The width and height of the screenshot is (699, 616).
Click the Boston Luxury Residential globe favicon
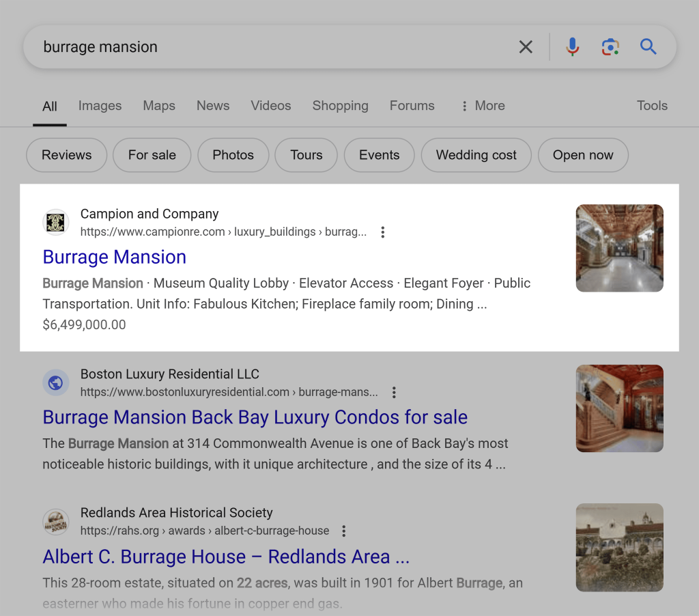pyautogui.click(x=56, y=382)
